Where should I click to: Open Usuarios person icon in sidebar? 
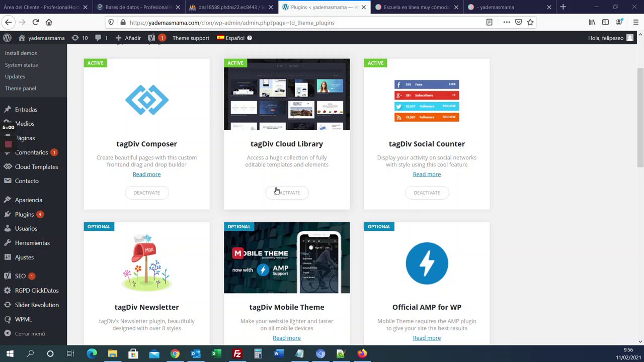pyautogui.click(x=7, y=228)
